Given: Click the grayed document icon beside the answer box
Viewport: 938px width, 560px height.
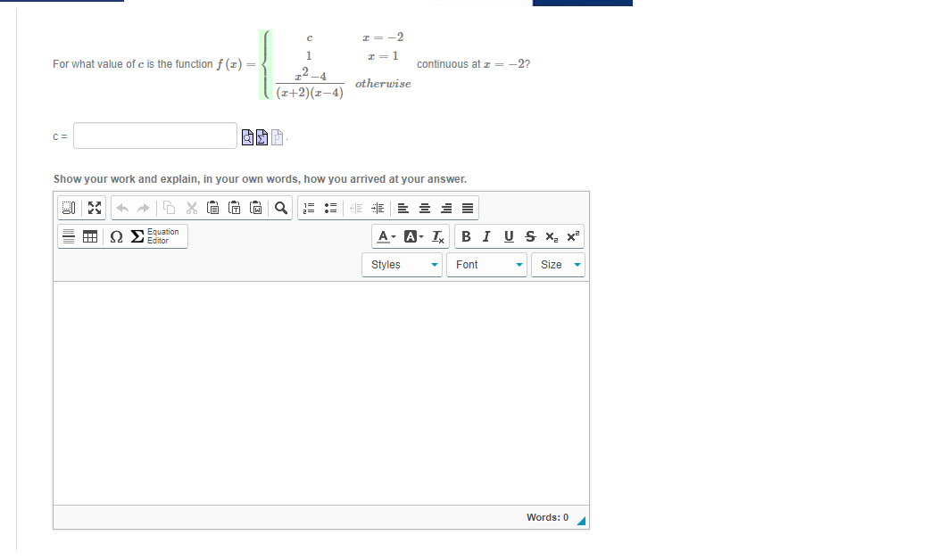Looking at the screenshot, I should (x=277, y=137).
